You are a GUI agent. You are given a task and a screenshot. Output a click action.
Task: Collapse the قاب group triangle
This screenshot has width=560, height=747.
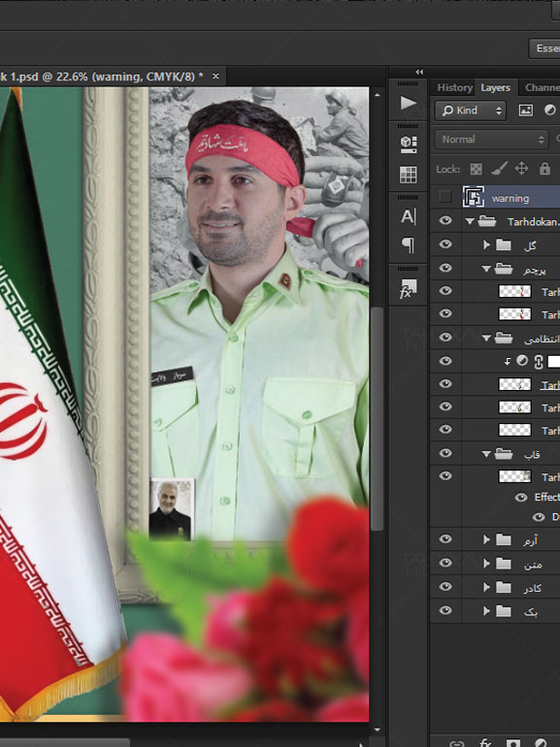[x=486, y=454]
